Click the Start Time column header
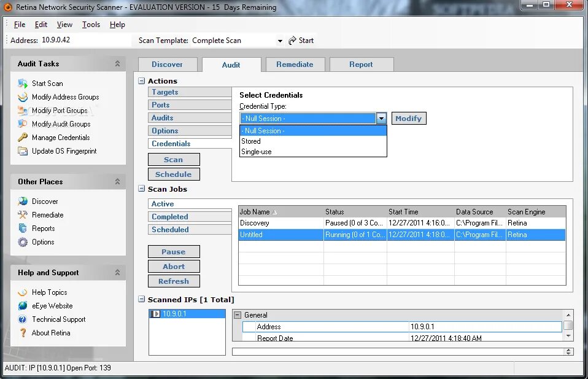This screenshot has height=379, width=588. [x=420, y=212]
